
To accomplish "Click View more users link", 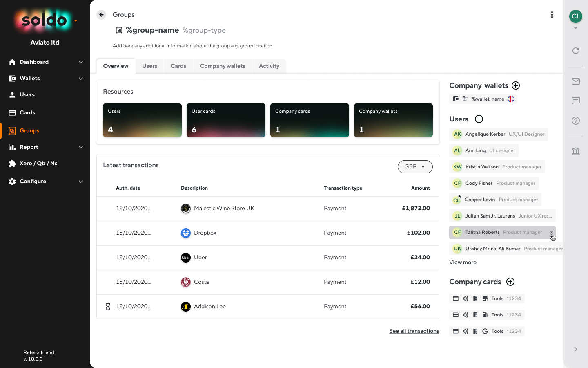I will (463, 263).
